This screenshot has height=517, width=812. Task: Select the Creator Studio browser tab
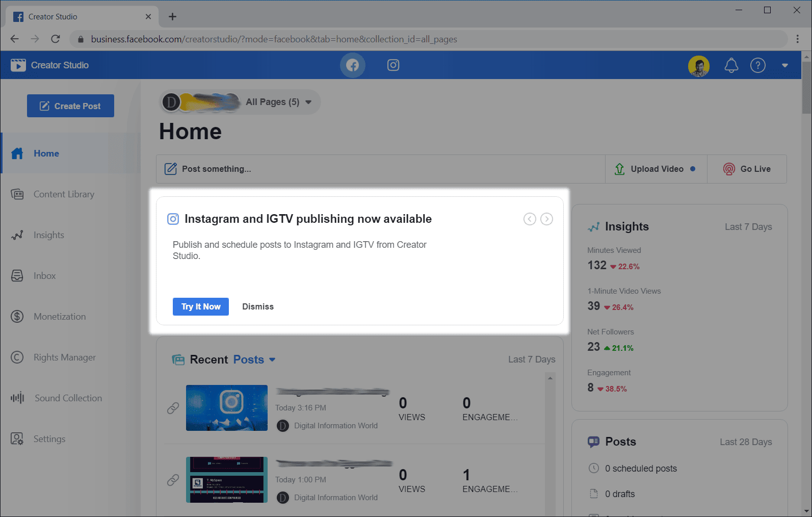83,17
